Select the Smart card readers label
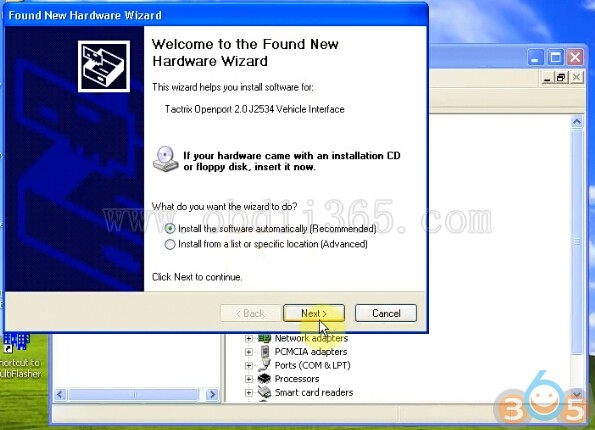This screenshot has height=430, width=595. pos(314,392)
